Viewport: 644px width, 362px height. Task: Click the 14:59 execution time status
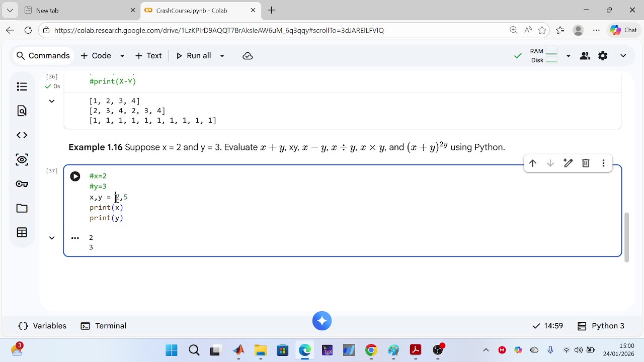548,326
